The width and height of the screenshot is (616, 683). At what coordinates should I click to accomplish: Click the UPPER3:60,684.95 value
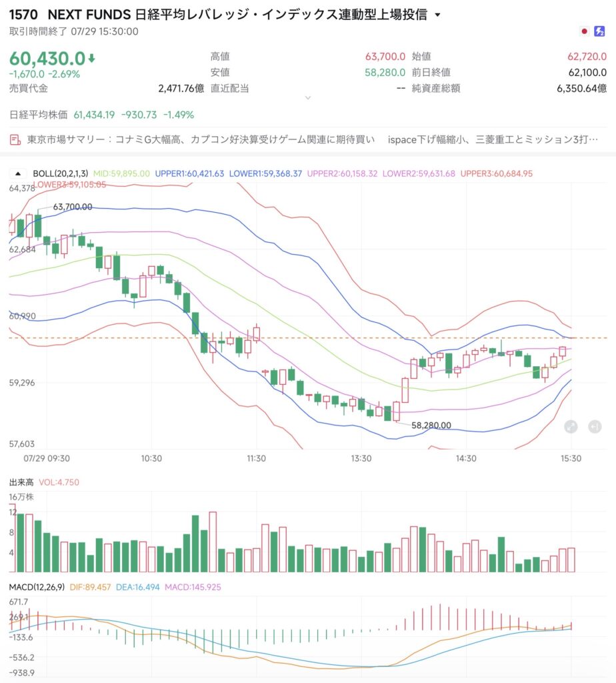point(496,173)
